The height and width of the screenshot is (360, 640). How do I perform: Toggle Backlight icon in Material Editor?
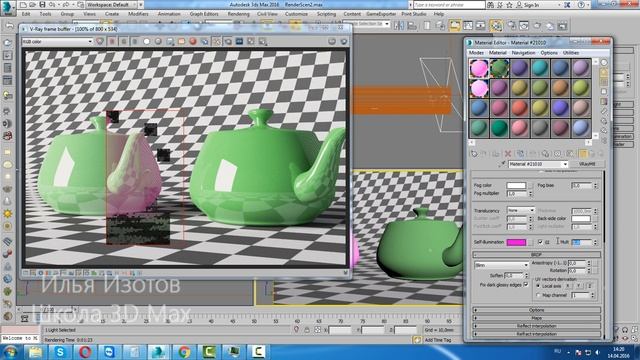coord(604,73)
